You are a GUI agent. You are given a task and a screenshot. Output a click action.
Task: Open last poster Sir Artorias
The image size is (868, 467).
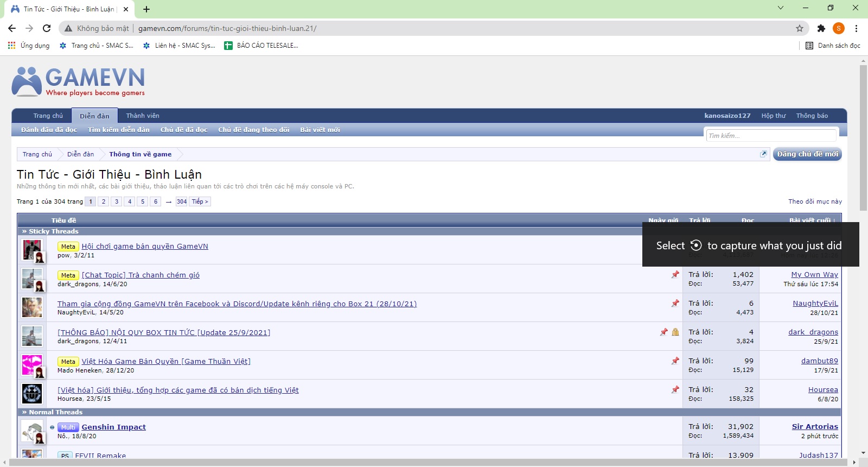815,427
